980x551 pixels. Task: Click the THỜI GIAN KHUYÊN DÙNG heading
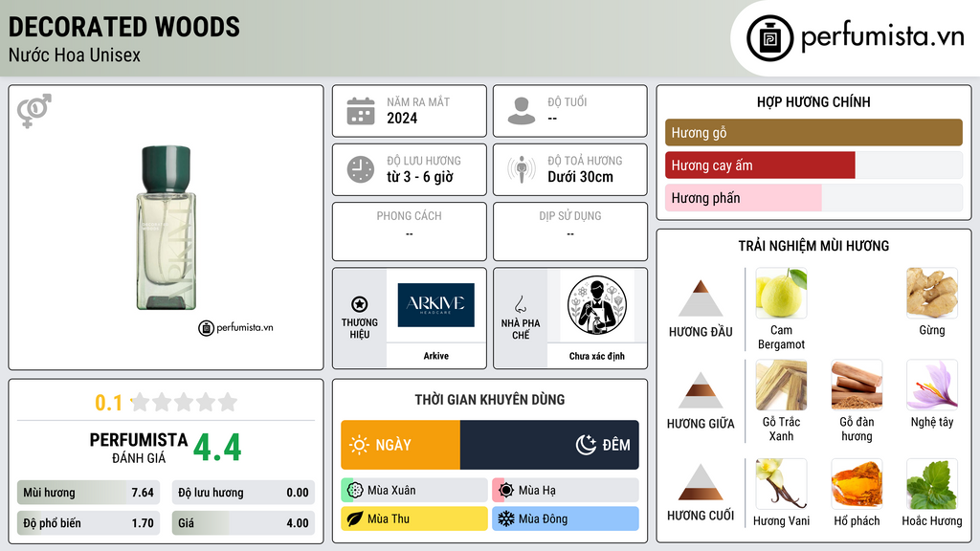click(x=490, y=399)
